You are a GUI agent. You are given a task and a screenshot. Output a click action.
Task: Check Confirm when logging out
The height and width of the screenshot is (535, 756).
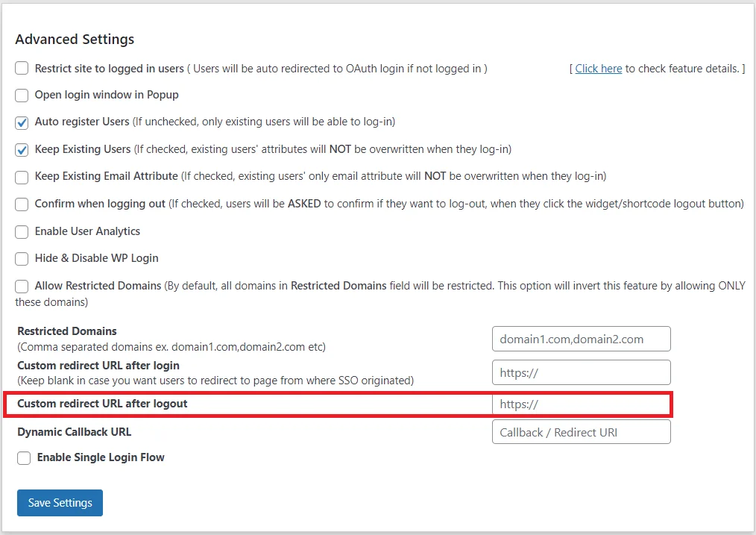pyautogui.click(x=22, y=204)
